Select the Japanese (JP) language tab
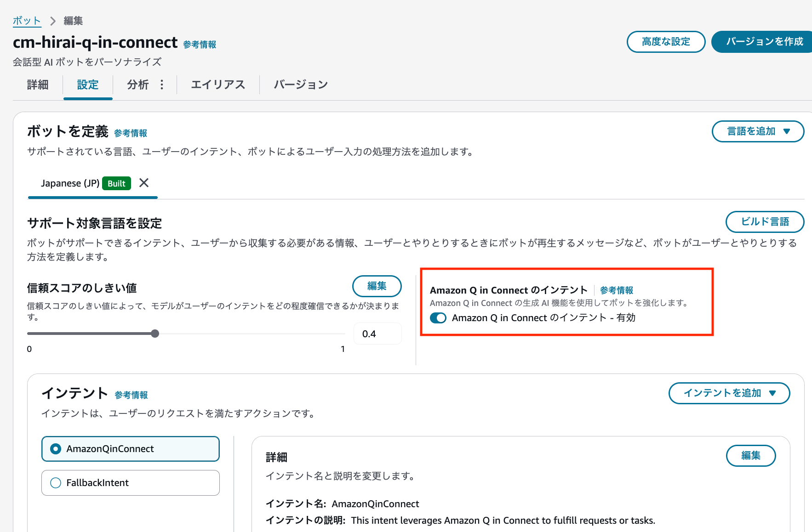The image size is (812, 532). click(x=70, y=183)
